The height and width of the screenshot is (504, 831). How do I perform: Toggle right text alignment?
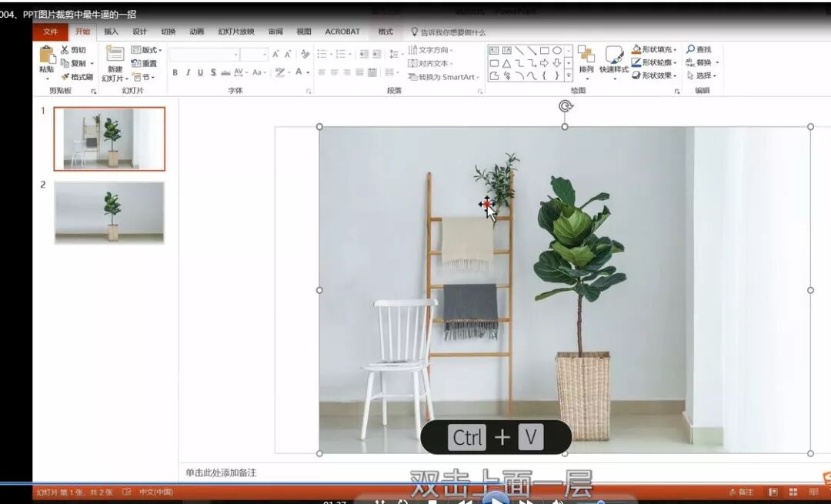tap(347, 72)
